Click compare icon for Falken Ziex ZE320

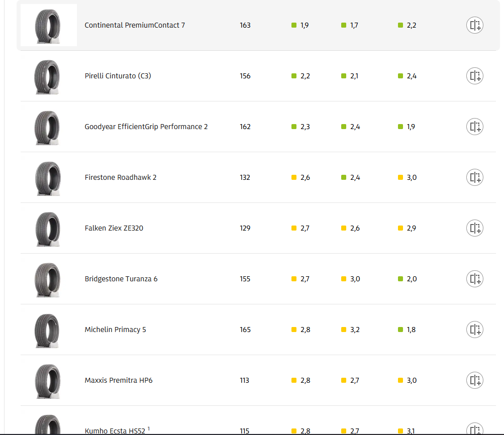[x=474, y=228]
